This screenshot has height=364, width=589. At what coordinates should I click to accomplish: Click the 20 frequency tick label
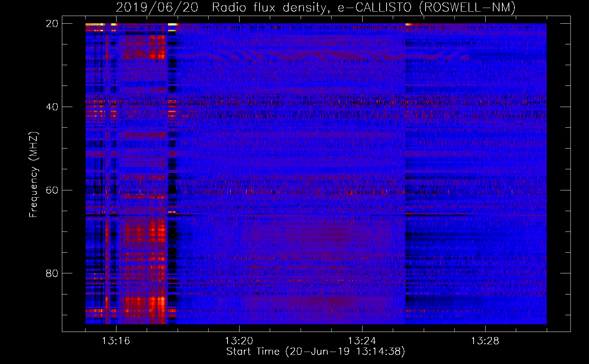52,24
